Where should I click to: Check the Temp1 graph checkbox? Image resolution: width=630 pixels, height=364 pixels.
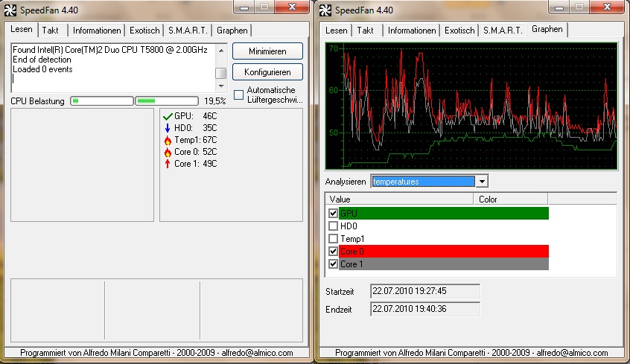(x=333, y=239)
